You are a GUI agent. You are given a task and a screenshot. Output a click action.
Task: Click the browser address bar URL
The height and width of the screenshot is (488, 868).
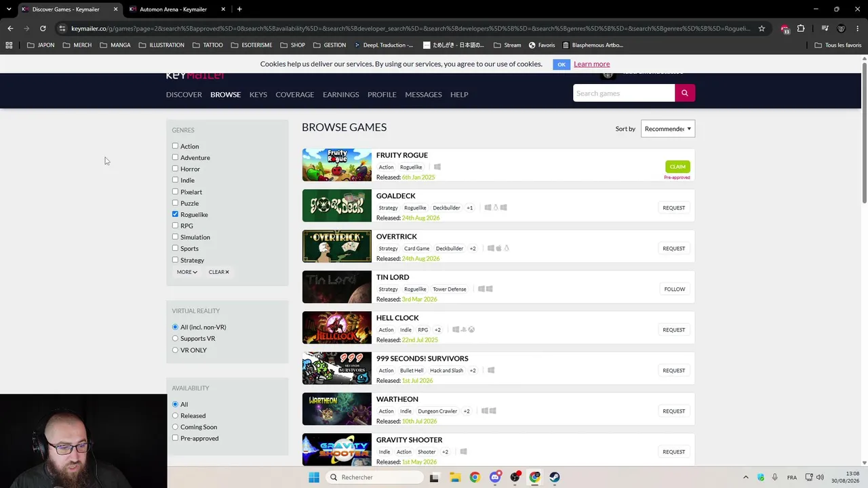410,28
